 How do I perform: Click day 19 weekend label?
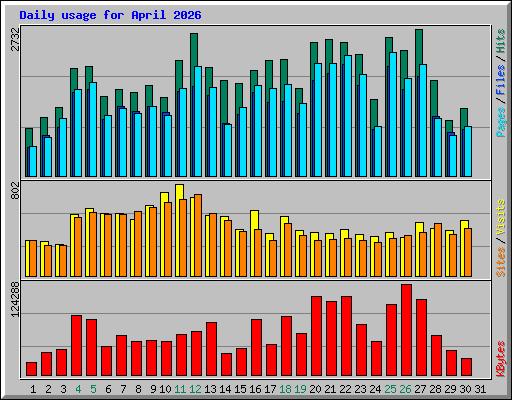pos(300,389)
